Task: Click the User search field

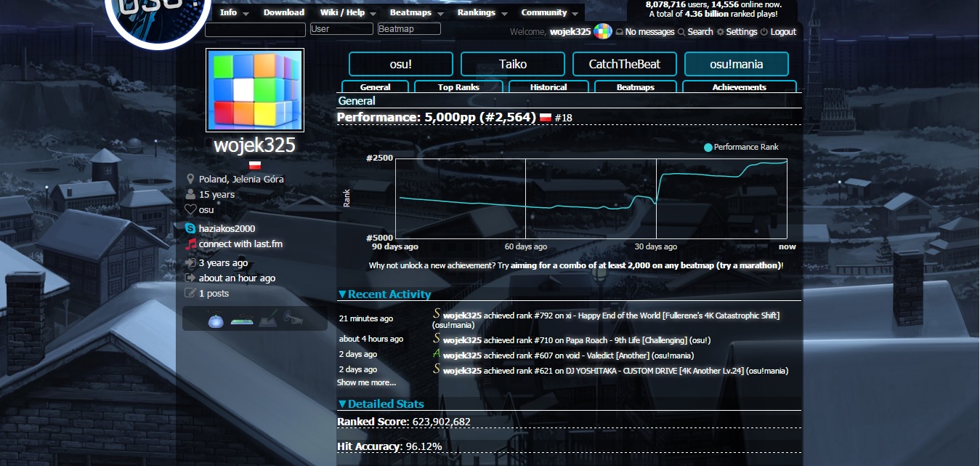Action: coord(341,29)
